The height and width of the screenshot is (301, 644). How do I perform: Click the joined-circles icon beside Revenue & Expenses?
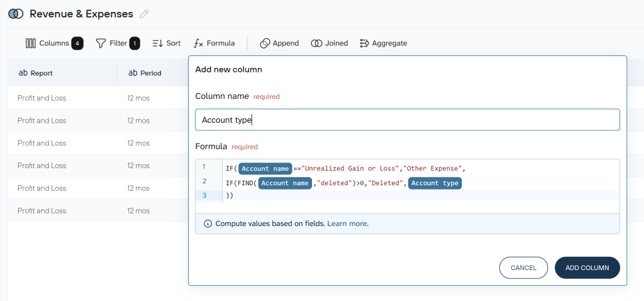tap(16, 14)
